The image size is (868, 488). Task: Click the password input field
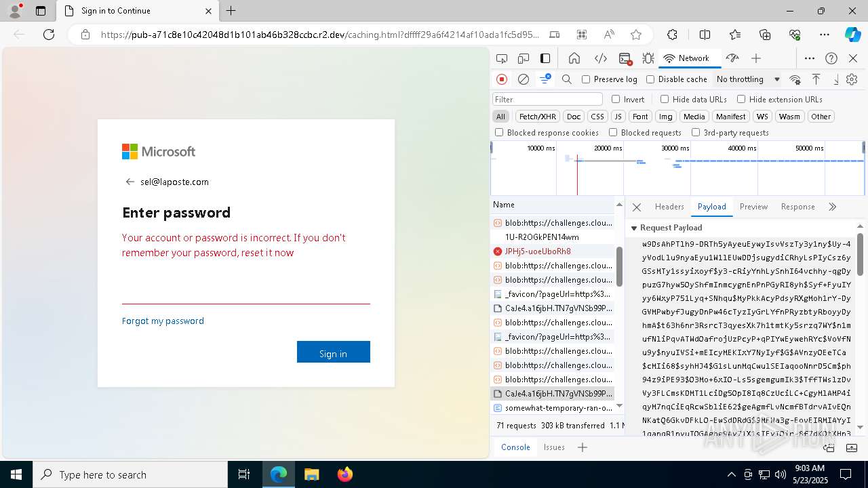pyautogui.click(x=246, y=291)
